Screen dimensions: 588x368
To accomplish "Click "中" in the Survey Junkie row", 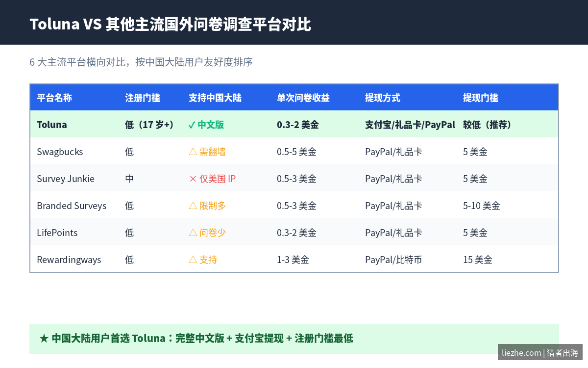I will coord(129,179).
